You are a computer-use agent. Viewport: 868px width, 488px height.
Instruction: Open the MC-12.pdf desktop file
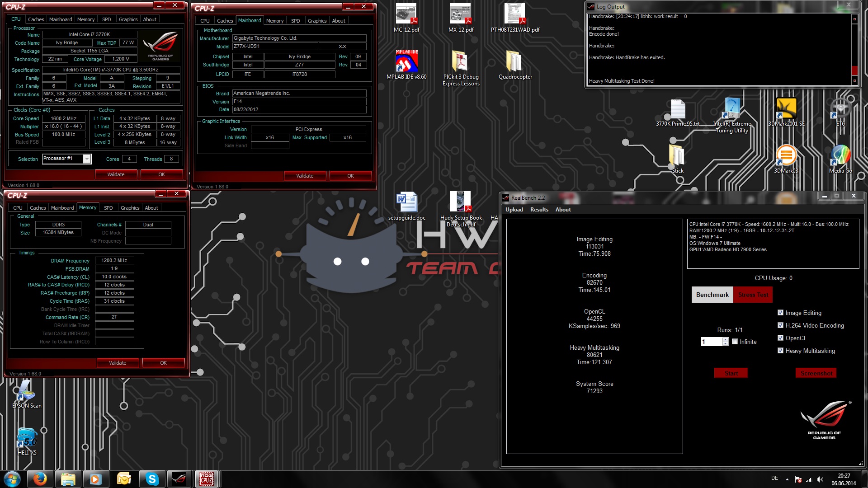[x=406, y=18]
